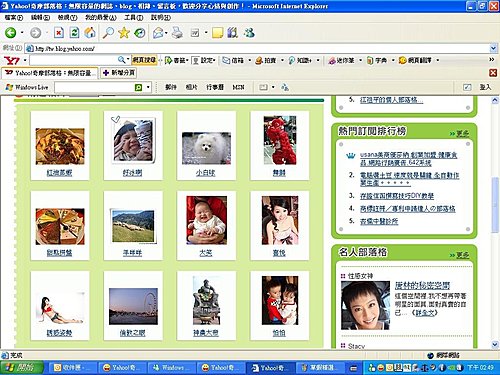The width and height of the screenshot is (500, 375).
Task: Click the page scrollbar down arrow
Action: pos(495,344)
